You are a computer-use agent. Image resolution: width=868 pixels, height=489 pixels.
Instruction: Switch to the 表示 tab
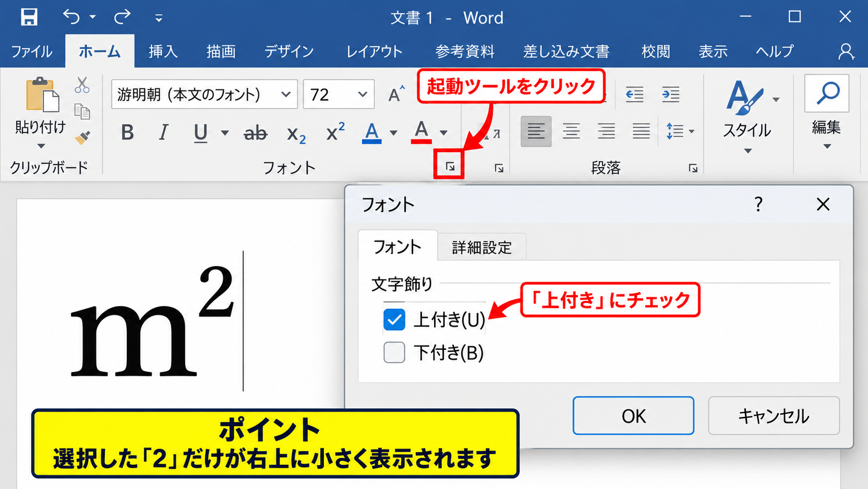713,51
